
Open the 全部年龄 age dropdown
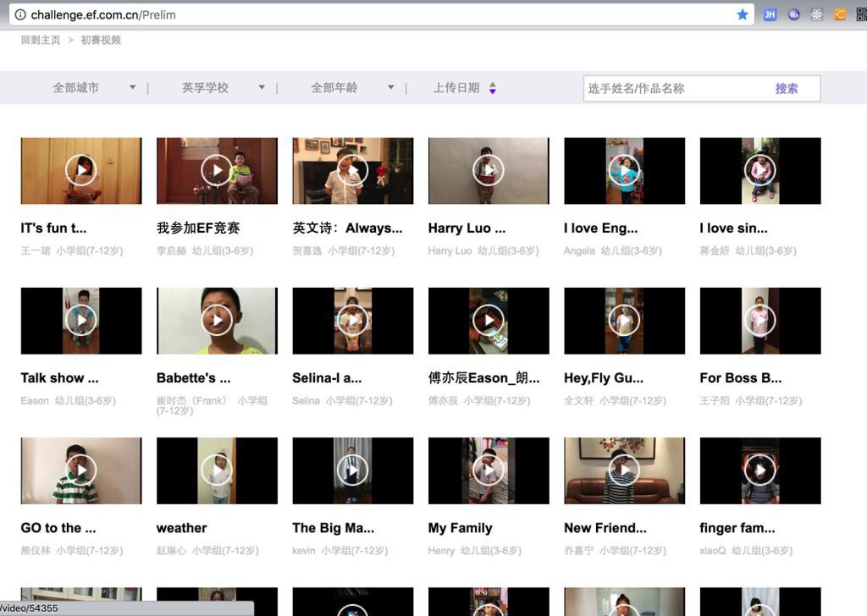tap(352, 88)
